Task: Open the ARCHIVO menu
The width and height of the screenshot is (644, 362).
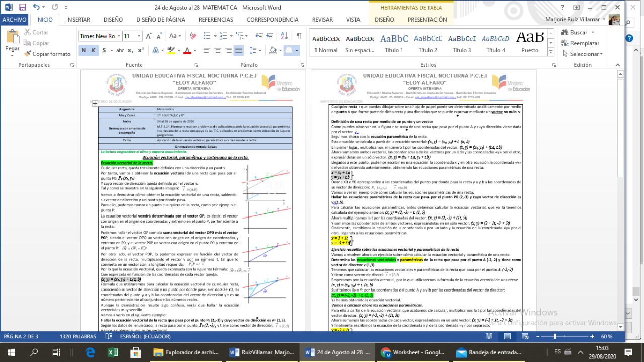Action: pyautogui.click(x=14, y=20)
